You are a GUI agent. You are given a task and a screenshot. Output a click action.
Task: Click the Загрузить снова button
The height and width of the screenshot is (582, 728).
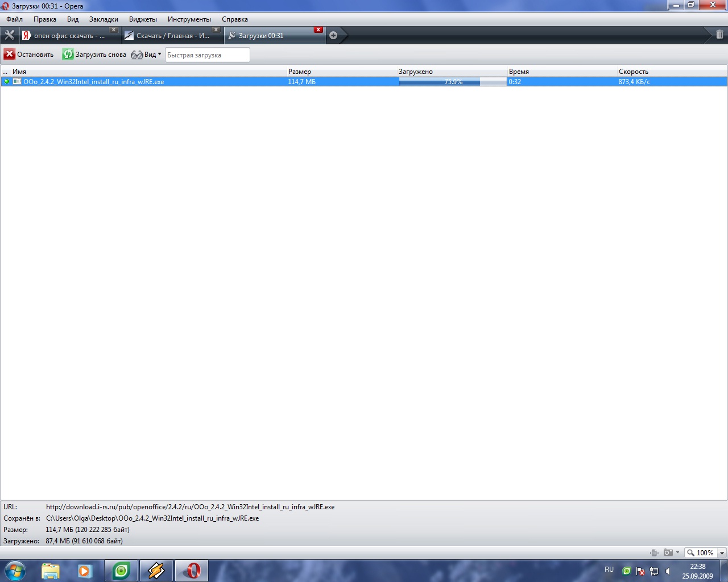coord(94,55)
